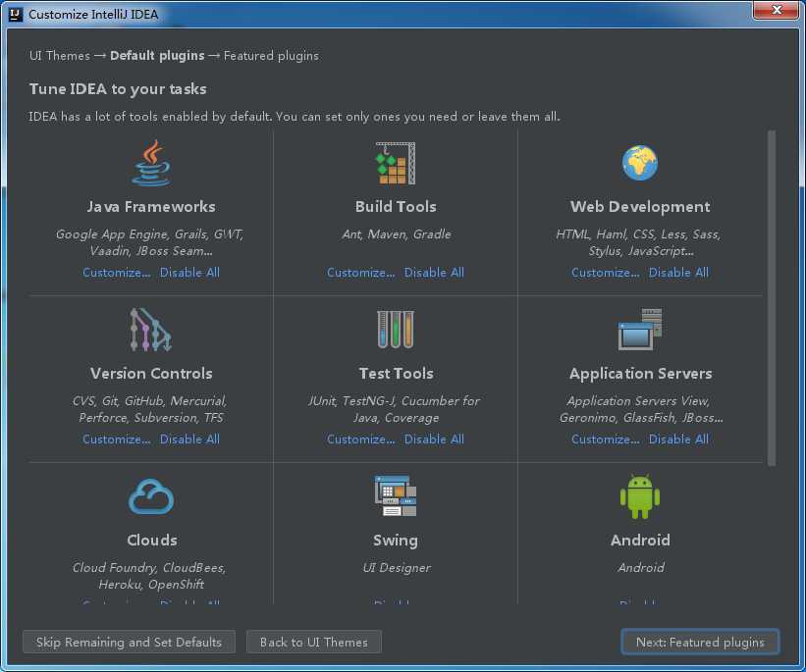
Task: Click the Application Servers window icon
Action: click(640, 330)
